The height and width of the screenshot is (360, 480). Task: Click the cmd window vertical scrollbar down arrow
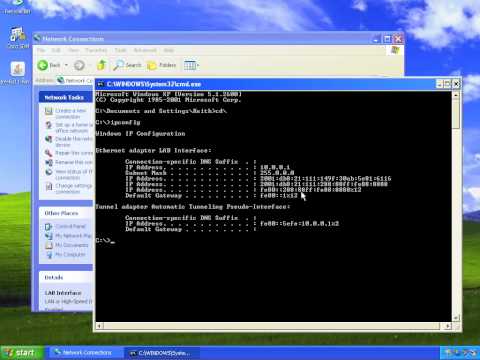(x=456, y=318)
